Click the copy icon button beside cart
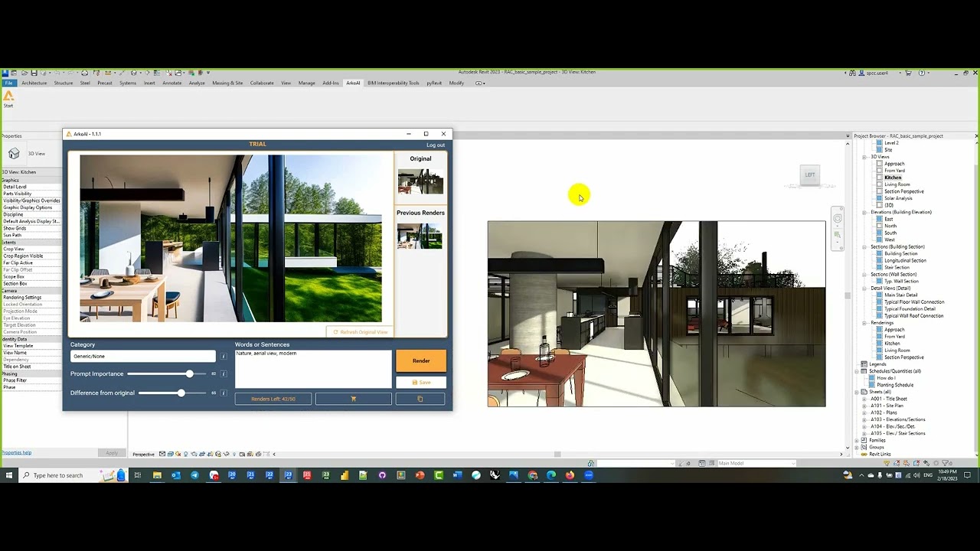 coord(420,399)
